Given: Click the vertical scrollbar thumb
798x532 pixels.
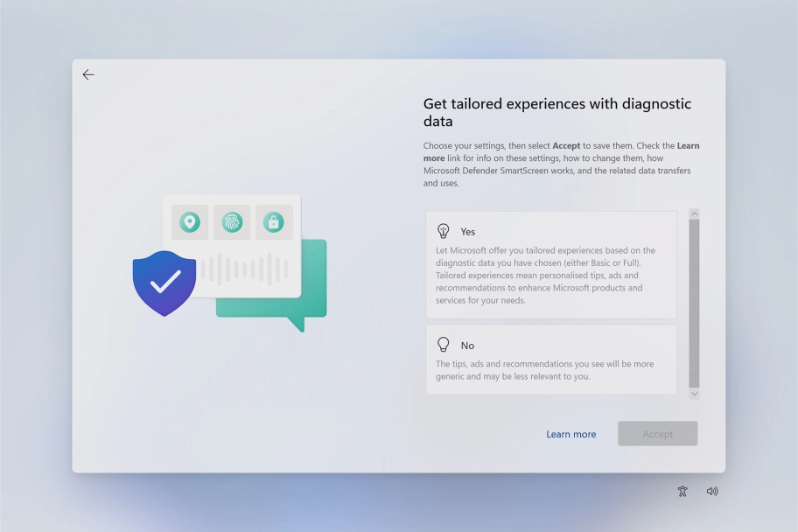Looking at the screenshot, I should click(694, 302).
